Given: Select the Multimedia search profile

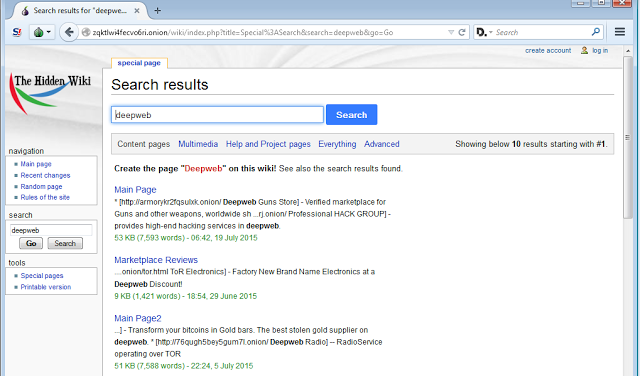Looking at the screenshot, I should [198, 144].
